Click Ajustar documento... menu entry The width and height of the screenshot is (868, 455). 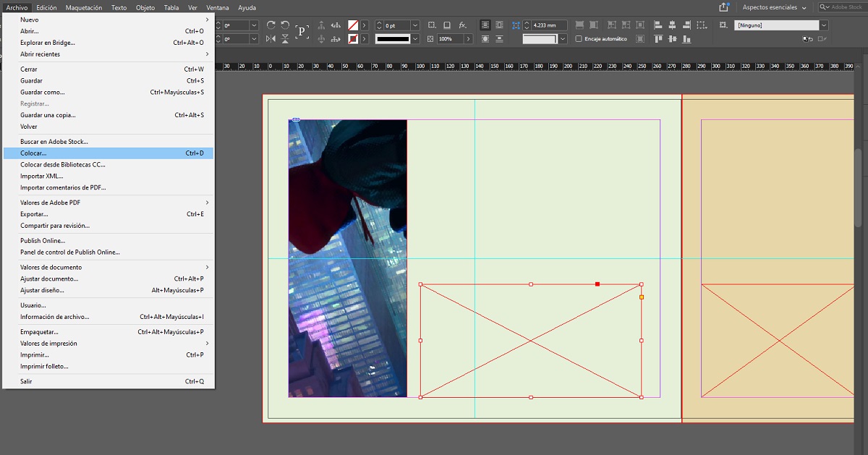click(x=109, y=278)
